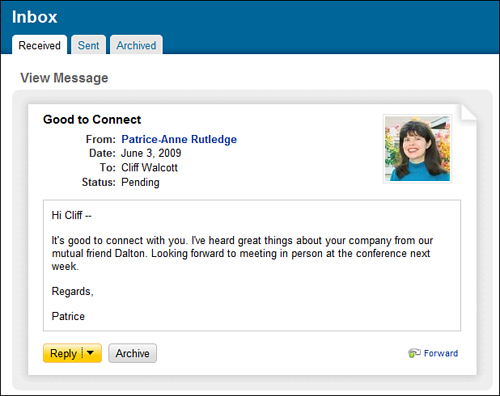Click the Patrice signature line

[68, 316]
